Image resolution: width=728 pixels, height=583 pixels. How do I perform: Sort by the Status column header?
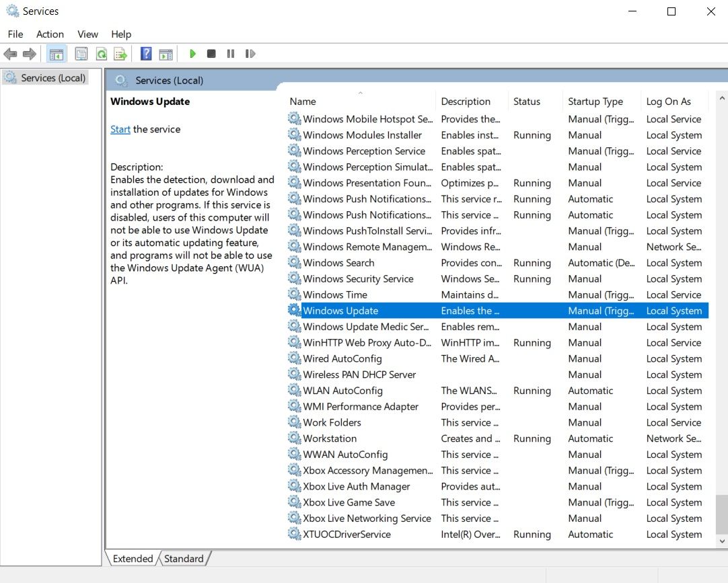(x=526, y=102)
